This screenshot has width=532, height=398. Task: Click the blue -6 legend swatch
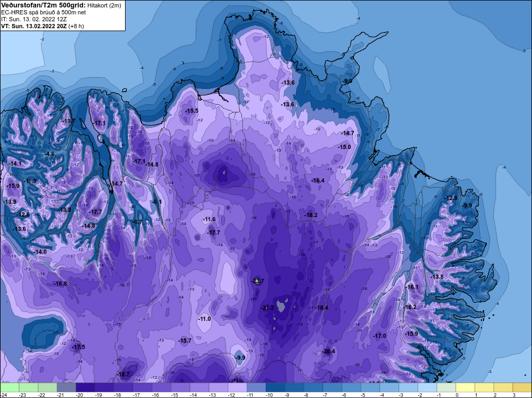352,387
